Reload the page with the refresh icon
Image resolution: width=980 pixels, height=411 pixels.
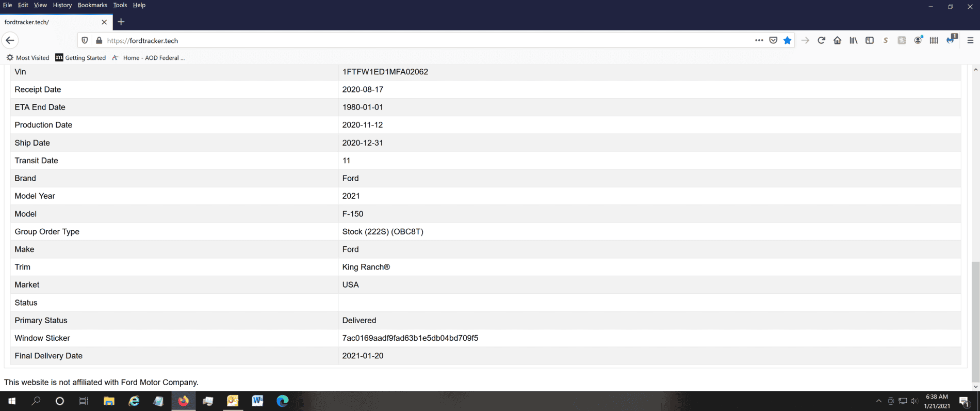pos(821,40)
